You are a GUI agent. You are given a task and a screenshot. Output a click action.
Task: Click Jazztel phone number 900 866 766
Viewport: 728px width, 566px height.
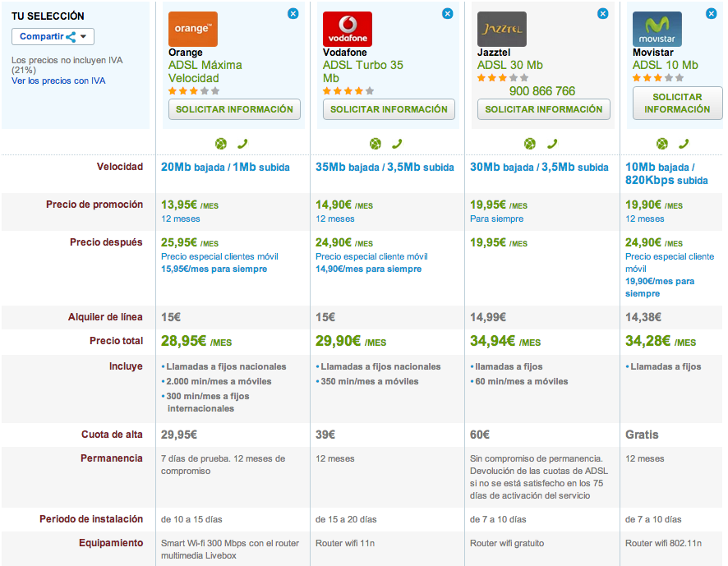coord(542,91)
